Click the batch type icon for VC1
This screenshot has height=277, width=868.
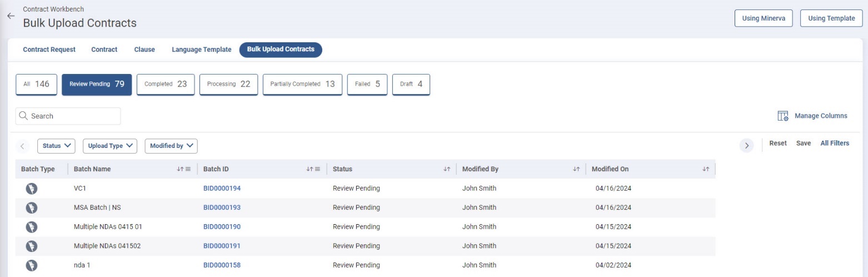coord(32,189)
